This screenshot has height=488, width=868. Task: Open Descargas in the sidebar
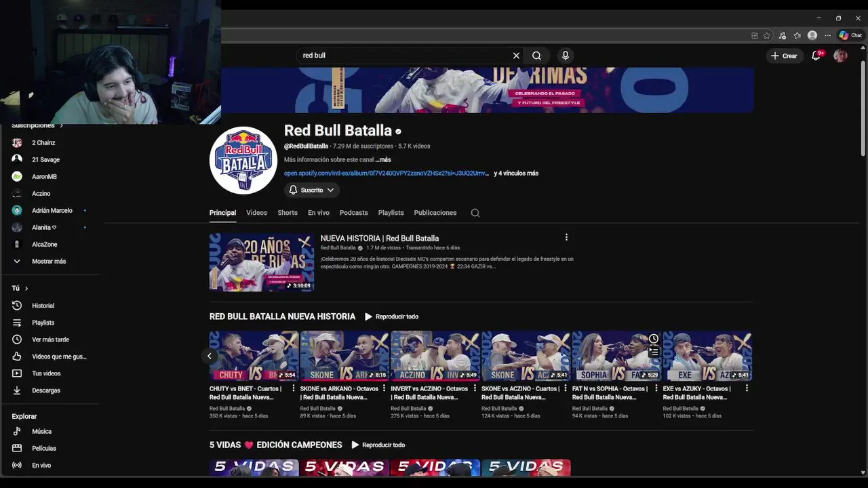[x=49, y=390]
